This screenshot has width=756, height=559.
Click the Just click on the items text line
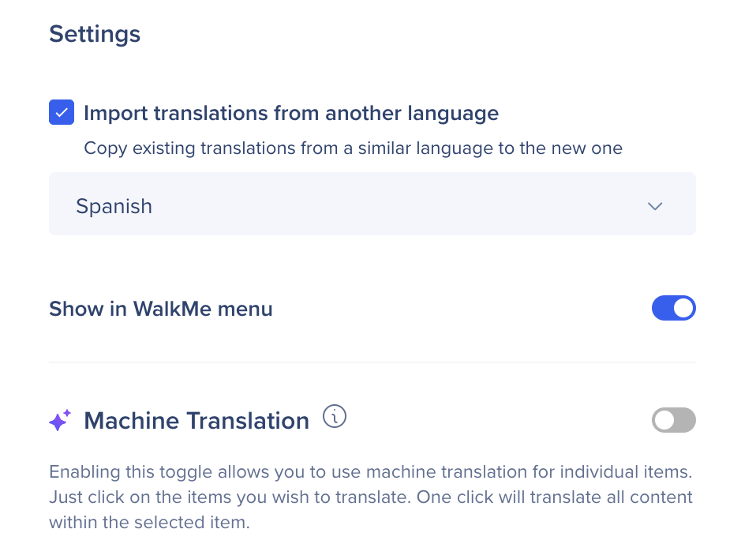370,497
